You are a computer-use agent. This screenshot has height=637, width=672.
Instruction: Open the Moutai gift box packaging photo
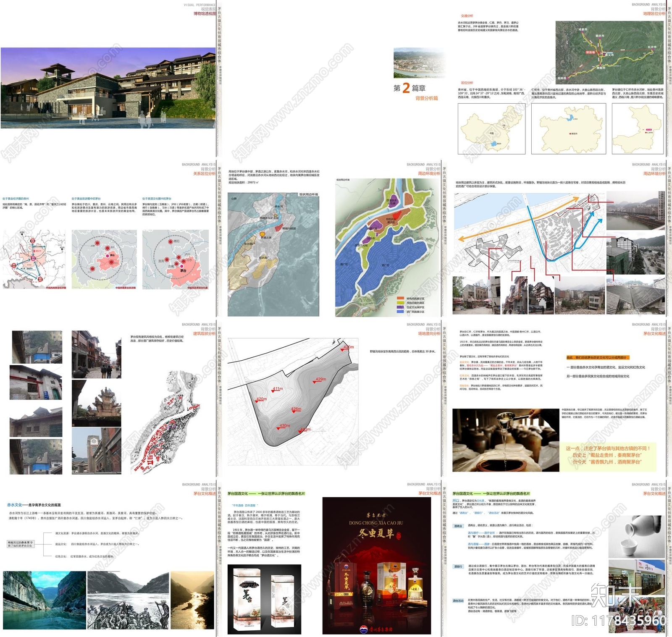[264, 599]
